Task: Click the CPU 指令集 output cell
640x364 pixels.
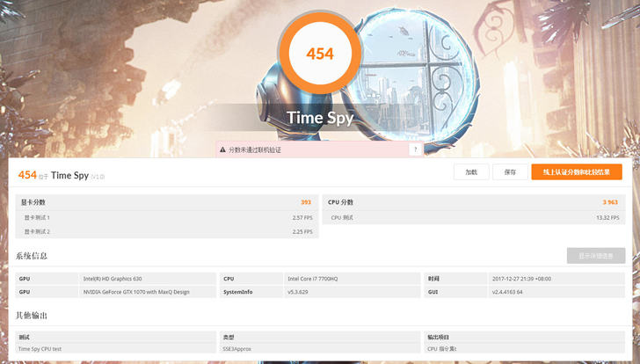Action: pyautogui.click(x=524, y=349)
